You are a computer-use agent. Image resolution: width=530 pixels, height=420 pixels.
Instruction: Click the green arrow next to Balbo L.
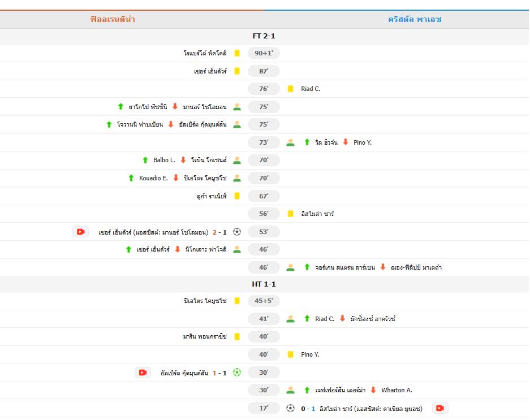click(x=146, y=160)
